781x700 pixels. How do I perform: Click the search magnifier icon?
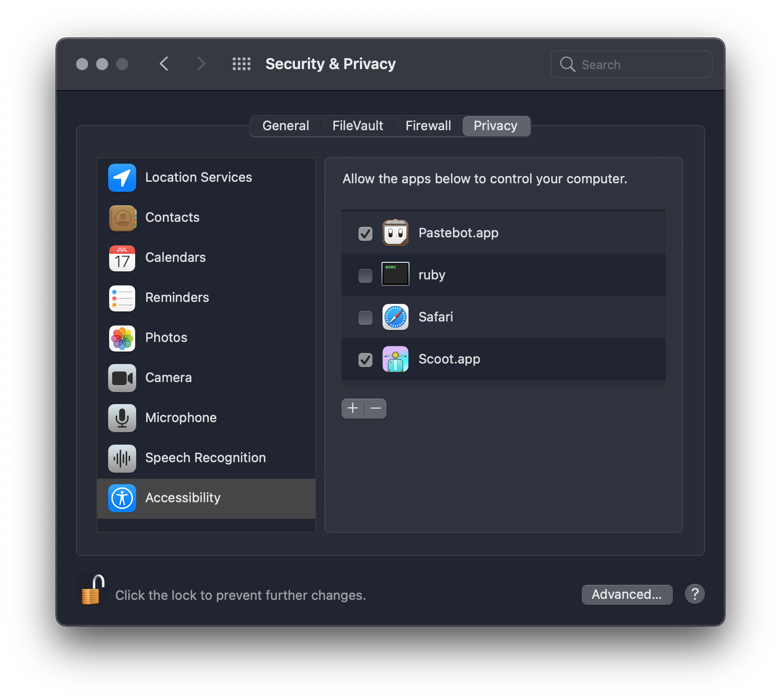[567, 64]
